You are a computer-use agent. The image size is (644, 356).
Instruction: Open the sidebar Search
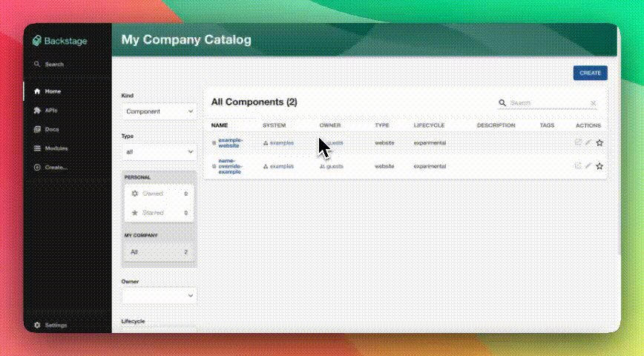pos(53,65)
